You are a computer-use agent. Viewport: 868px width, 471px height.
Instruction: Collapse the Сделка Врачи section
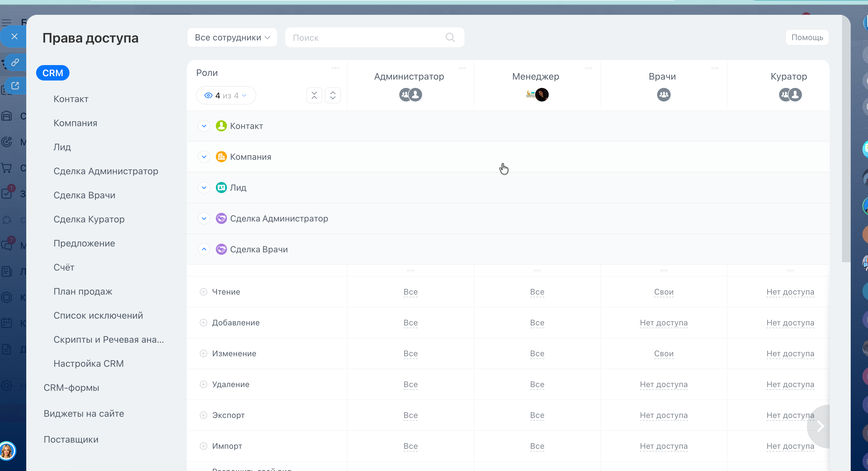(204, 250)
